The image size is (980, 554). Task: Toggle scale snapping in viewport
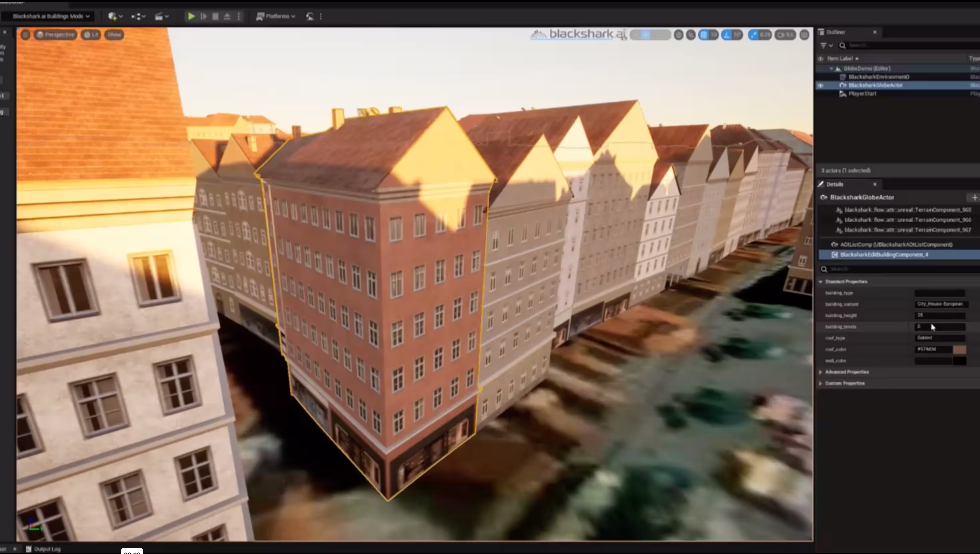point(754,35)
